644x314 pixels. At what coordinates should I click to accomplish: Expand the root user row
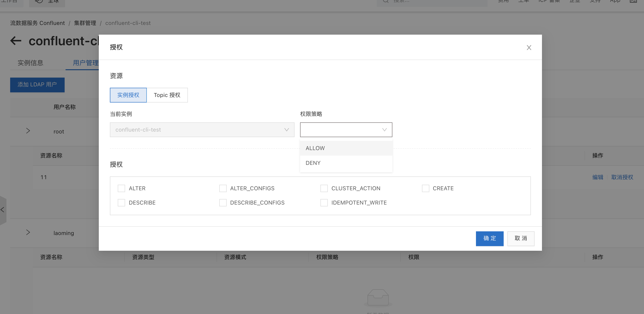click(x=28, y=131)
